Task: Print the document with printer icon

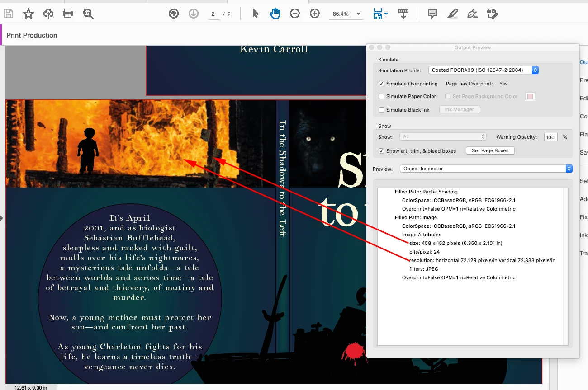Action: (68, 14)
